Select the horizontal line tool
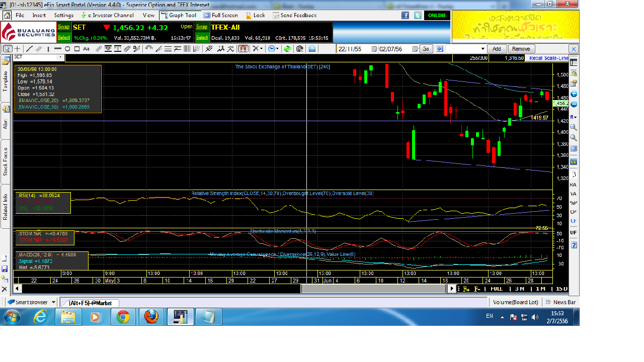644x362 pixels. click(58, 49)
